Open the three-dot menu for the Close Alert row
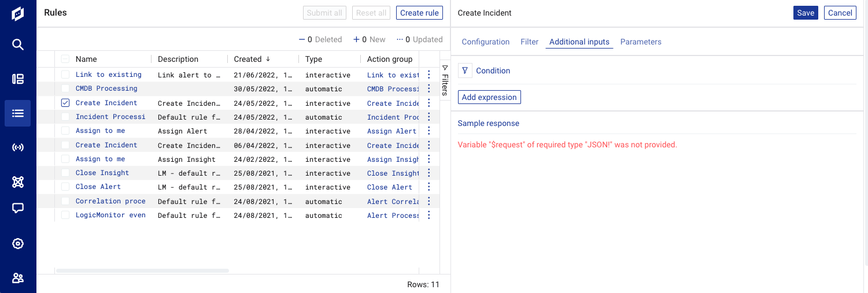868x293 pixels. click(x=429, y=187)
